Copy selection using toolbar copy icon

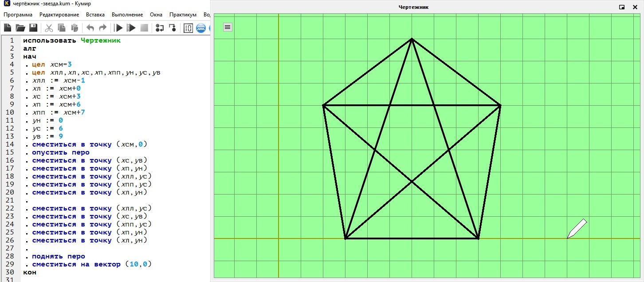[62, 28]
